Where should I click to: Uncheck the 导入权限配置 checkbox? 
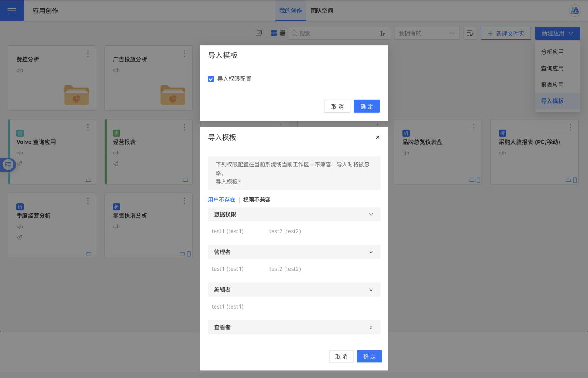(x=211, y=79)
